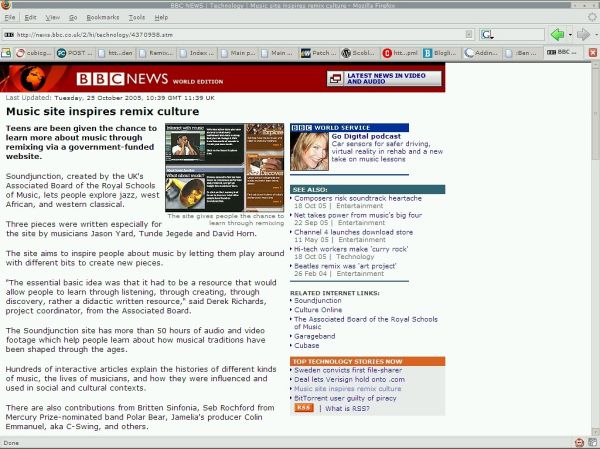600x449 pixels.
Task: Switch to the Addin... tab
Action: pos(483,53)
